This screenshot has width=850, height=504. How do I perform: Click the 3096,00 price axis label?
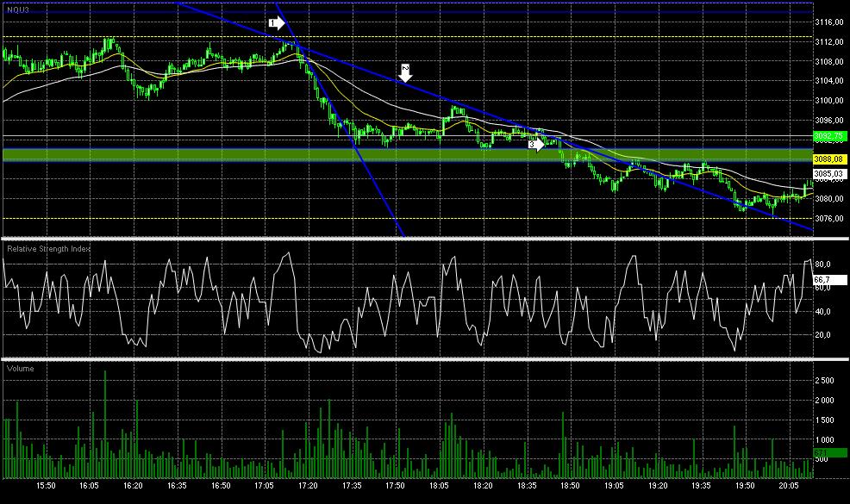click(829, 121)
